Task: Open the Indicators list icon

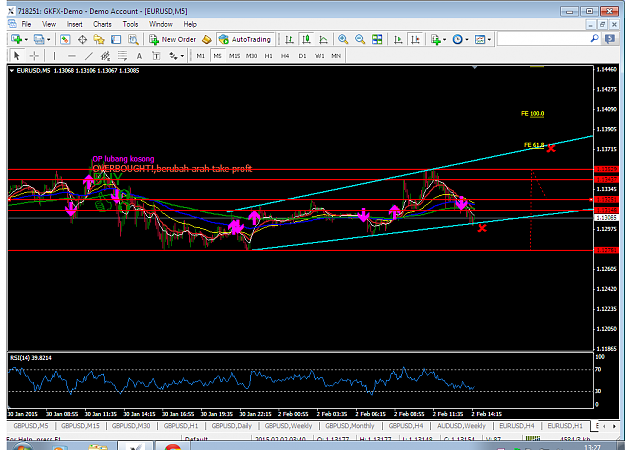Action: (436, 39)
